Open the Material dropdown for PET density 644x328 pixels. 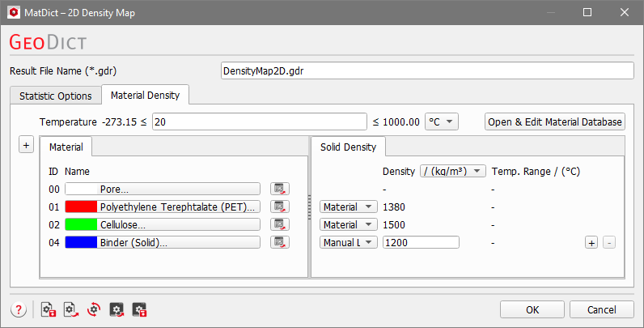point(348,207)
